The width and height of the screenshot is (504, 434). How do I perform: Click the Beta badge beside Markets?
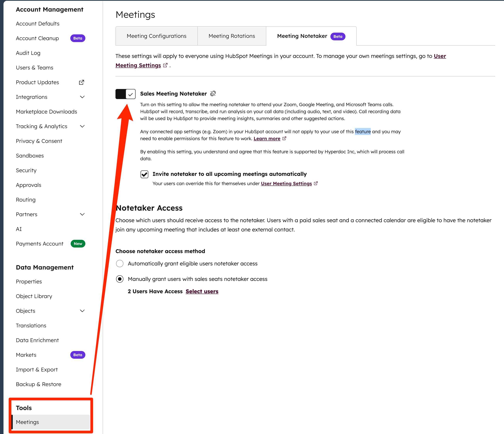click(78, 355)
